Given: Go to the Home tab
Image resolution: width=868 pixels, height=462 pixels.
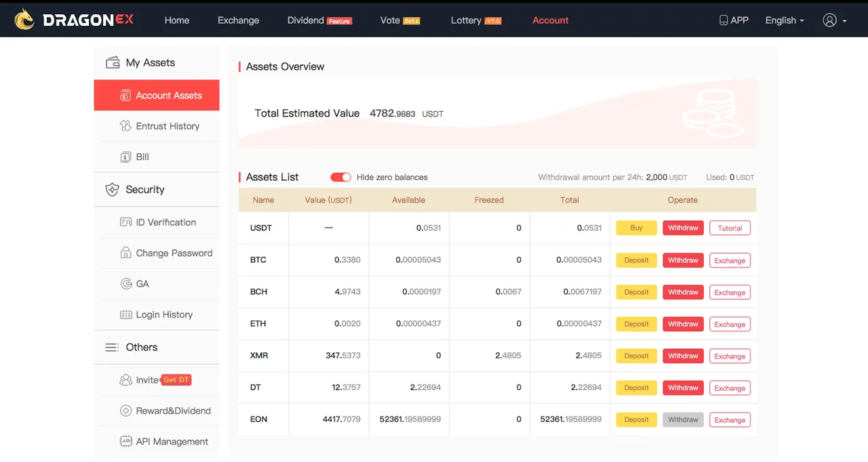Looking at the screenshot, I should [177, 20].
